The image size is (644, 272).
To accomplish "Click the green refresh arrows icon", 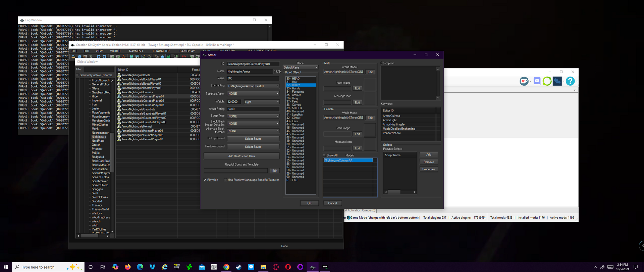I will pos(547,81).
